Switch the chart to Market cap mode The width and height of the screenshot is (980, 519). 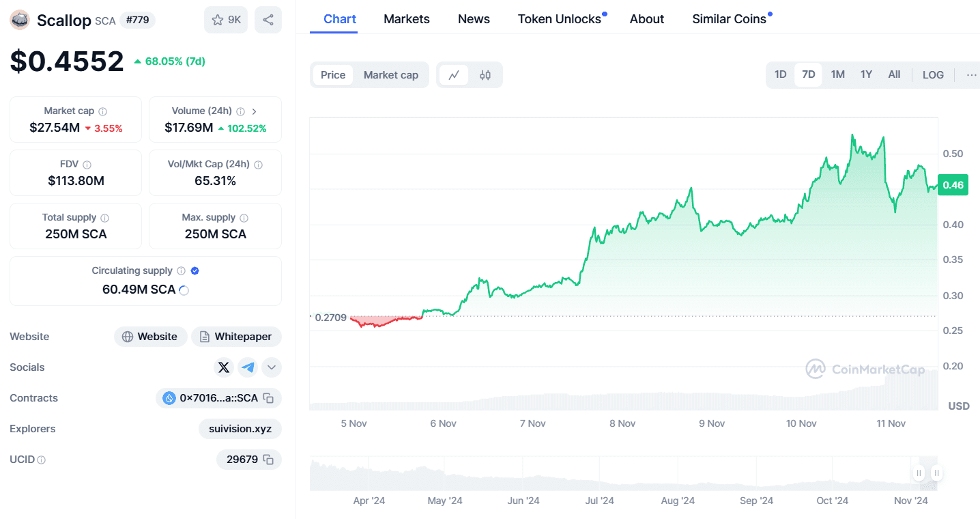[391, 74]
